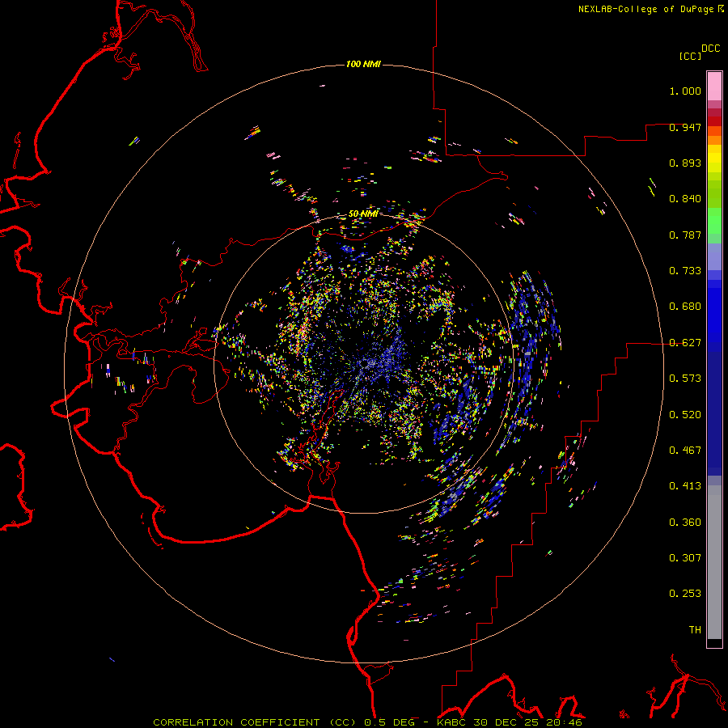Click the [CC] units label
The width and height of the screenshot is (728, 728).
pos(690,56)
